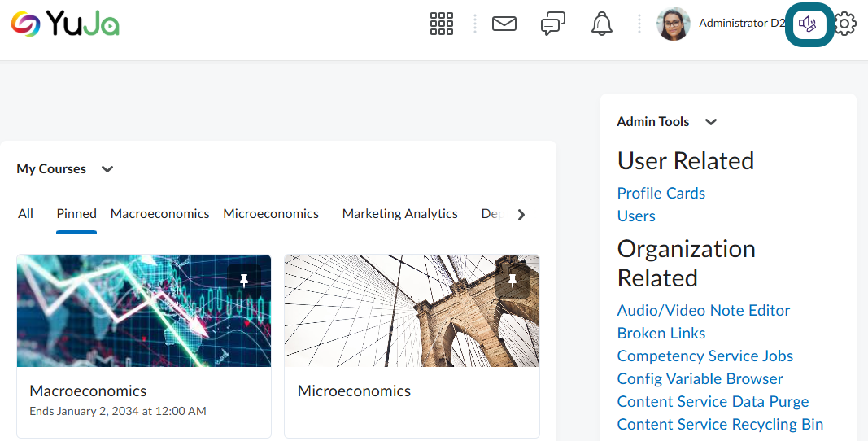Open the Profile Cards link
Viewport: 868px width, 441px height.
[661, 194]
